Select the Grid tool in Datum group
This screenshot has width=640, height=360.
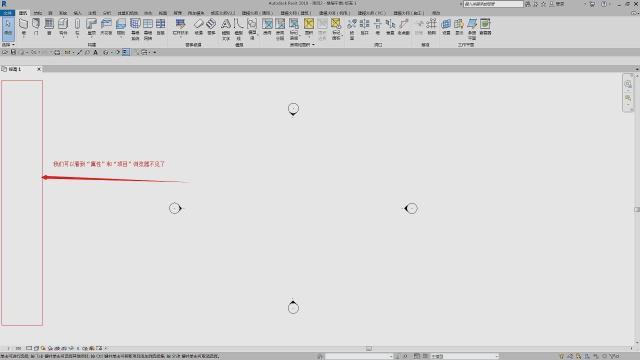click(x=431, y=27)
